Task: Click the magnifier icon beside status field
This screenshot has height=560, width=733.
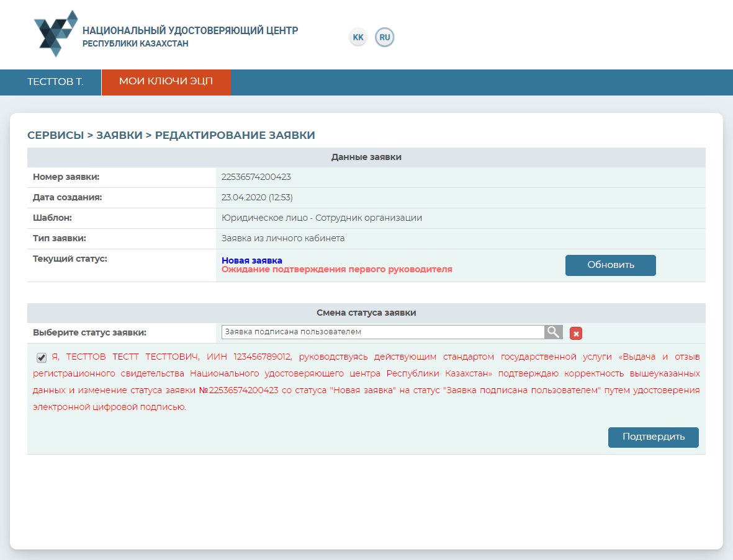Action: tap(553, 332)
